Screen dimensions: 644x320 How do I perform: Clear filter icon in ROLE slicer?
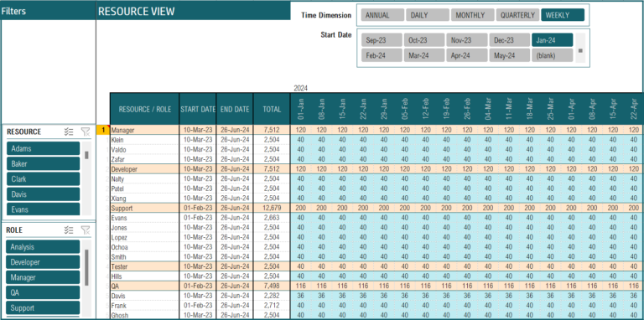[x=85, y=230]
